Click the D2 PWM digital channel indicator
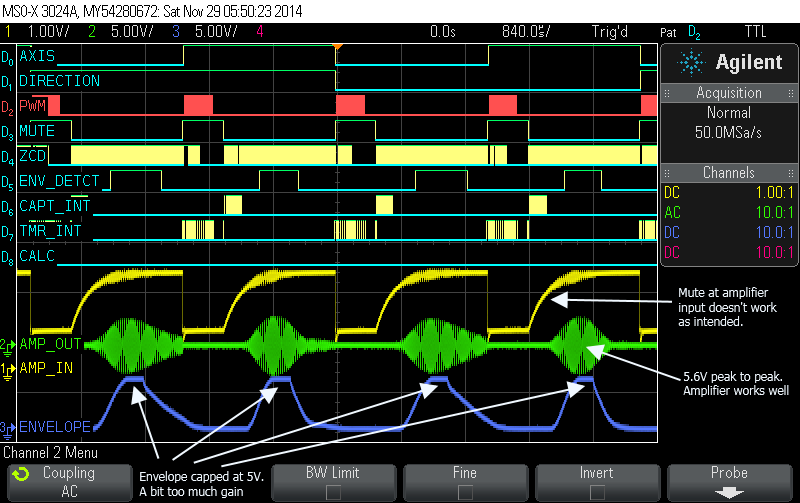The height and width of the screenshot is (503, 800). tap(8, 106)
